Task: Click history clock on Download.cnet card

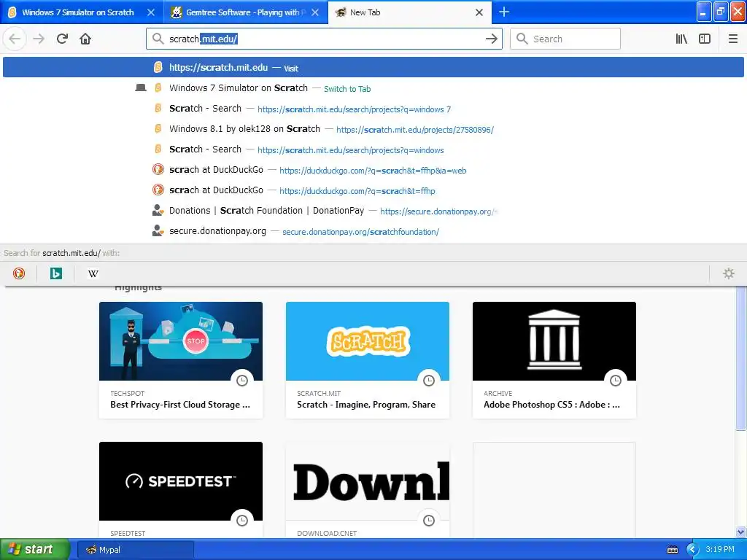Action: 429,521
